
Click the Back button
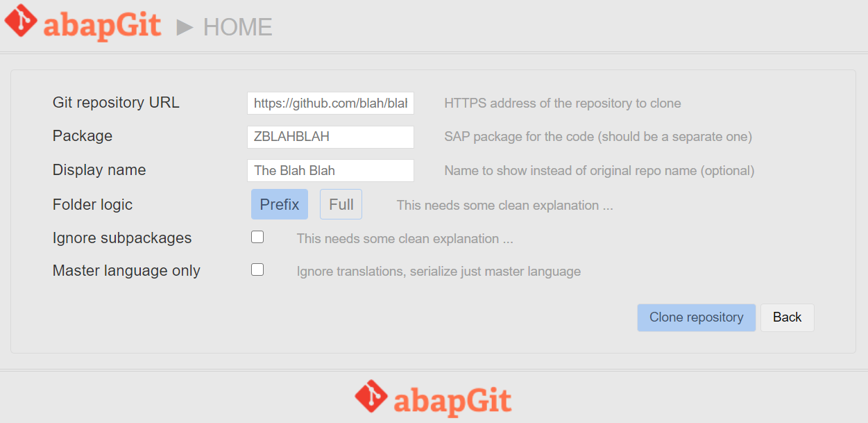[787, 317]
